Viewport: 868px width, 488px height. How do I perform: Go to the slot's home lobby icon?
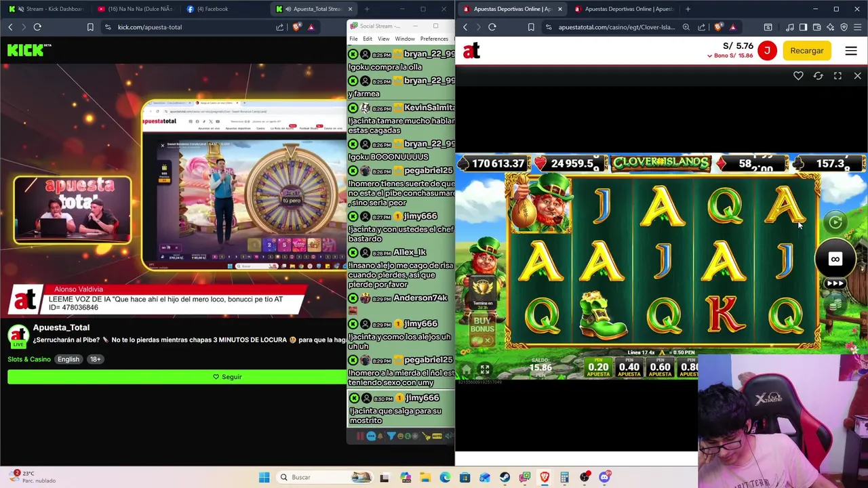tap(467, 369)
